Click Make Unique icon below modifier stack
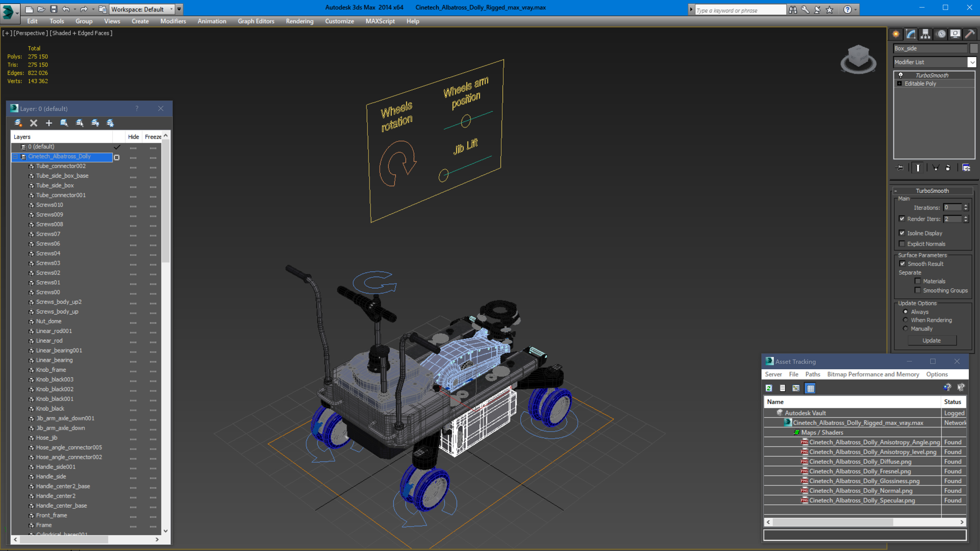The height and width of the screenshot is (551, 980). 935,168
